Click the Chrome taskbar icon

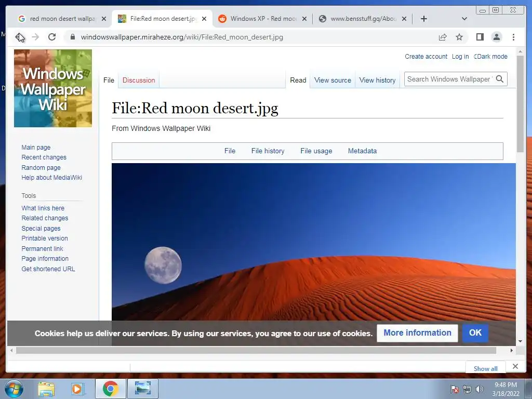coord(110,389)
